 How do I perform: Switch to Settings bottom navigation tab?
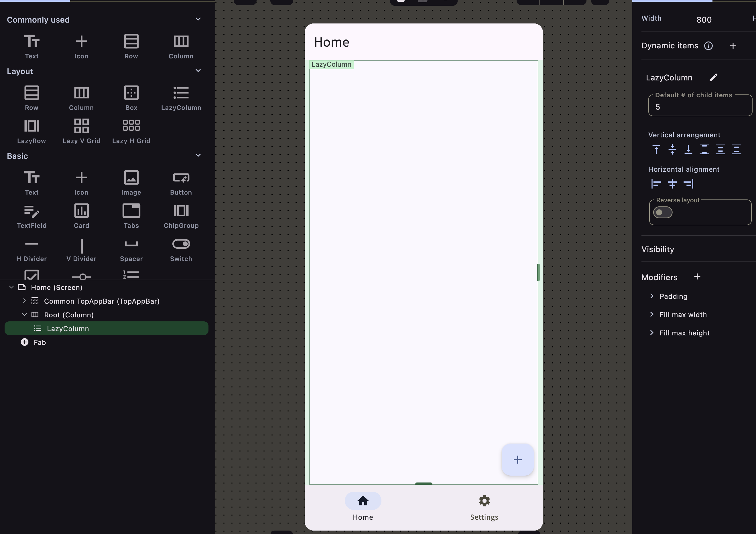pyautogui.click(x=484, y=507)
